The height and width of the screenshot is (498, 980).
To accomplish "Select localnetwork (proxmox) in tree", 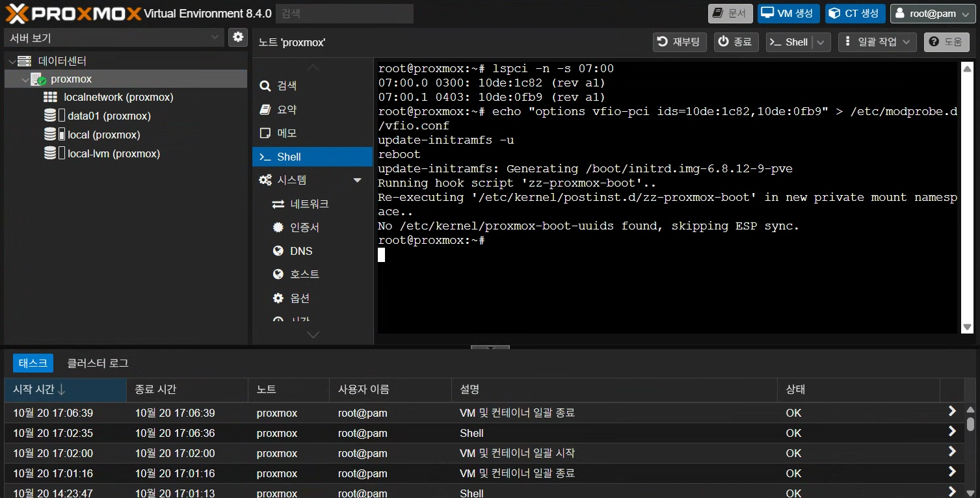I will (x=118, y=98).
